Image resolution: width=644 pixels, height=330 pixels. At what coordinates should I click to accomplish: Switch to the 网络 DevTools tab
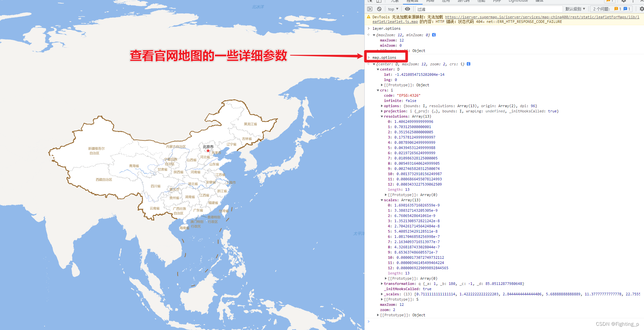click(430, 1)
